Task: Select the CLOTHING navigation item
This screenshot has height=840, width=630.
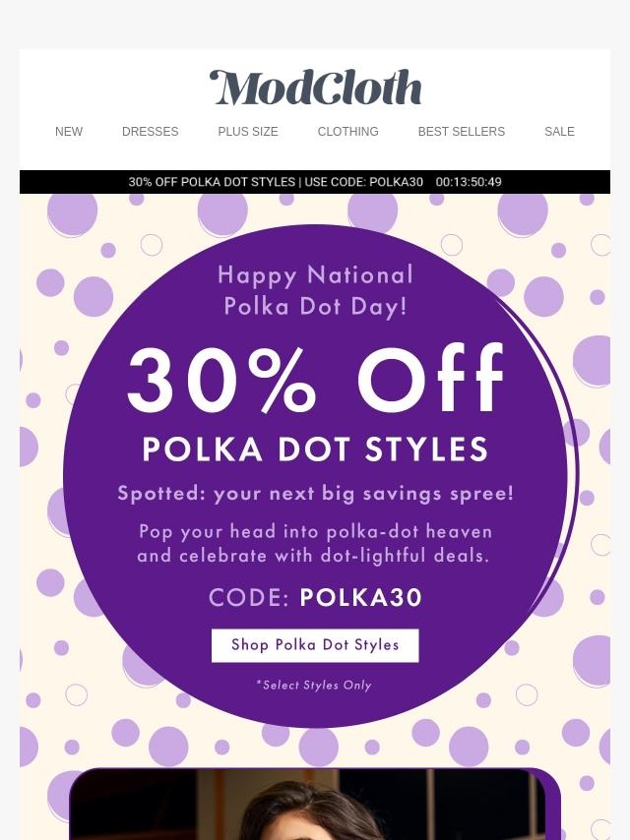Action: click(x=347, y=131)
